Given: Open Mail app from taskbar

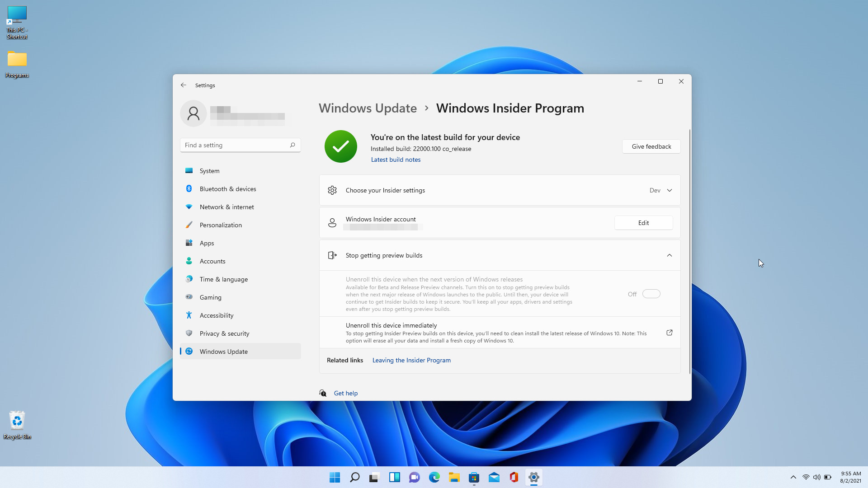Looking at the screenshot, I should pyautogui.click(x=494, y=477).
